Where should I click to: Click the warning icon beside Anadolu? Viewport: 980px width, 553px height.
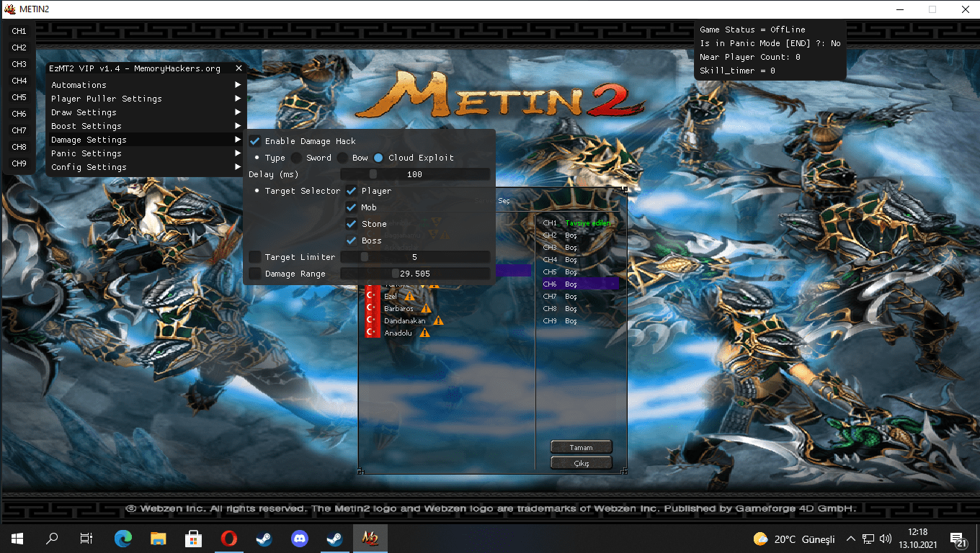(424, 333)
